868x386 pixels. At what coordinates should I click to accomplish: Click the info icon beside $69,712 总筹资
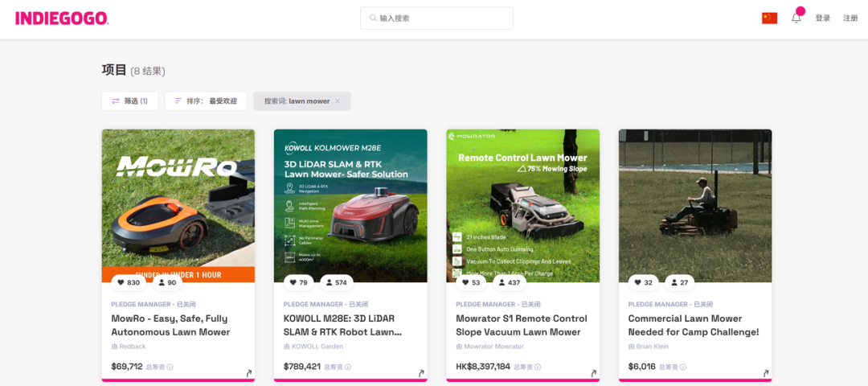click(170, 367)
